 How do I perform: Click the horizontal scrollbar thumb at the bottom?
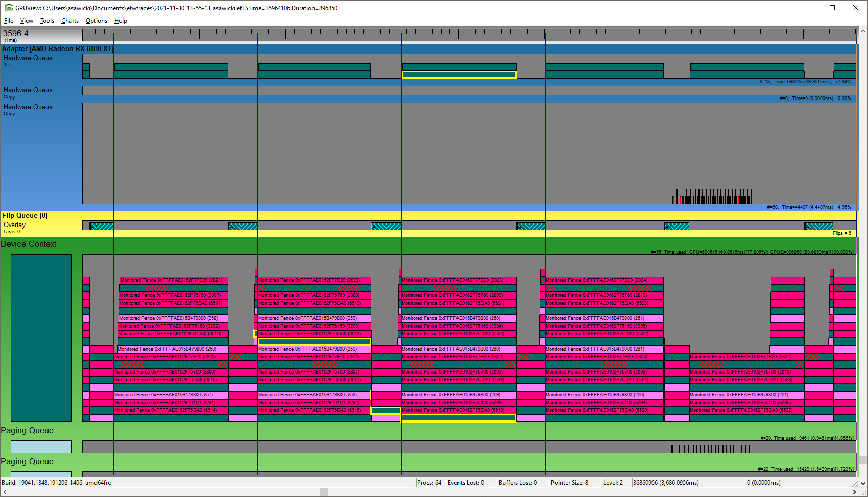click(323, 491)
